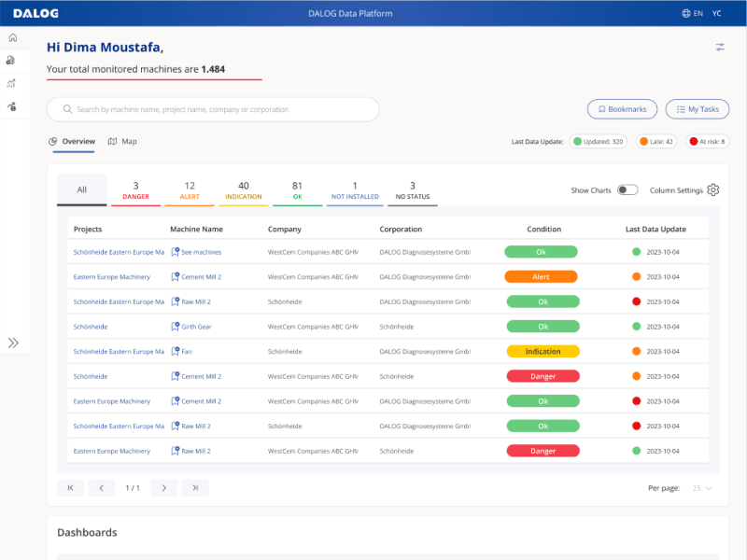Image resolution: width=747 pixels, height=560 pixels.
Task: Open the YC user profile
Action: [x=716, y=13]
